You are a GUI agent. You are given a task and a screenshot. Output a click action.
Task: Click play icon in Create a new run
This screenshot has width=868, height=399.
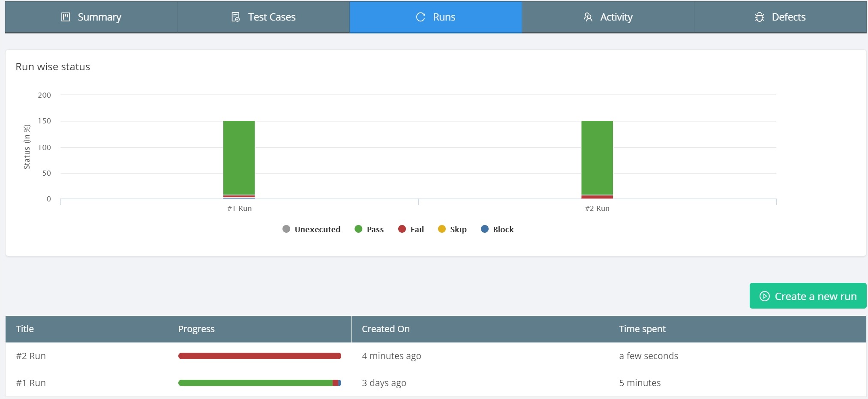pyautogui.click(x=765, y=296)
